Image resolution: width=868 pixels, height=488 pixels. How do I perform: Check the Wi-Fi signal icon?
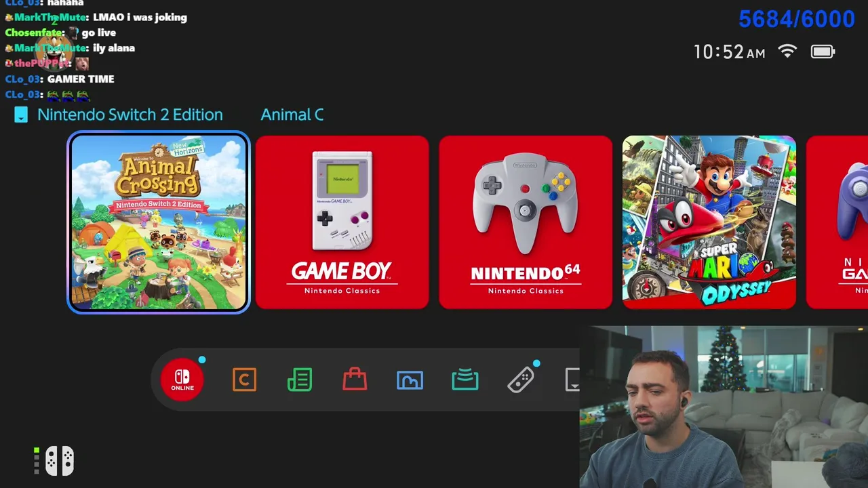click(787, 52)
